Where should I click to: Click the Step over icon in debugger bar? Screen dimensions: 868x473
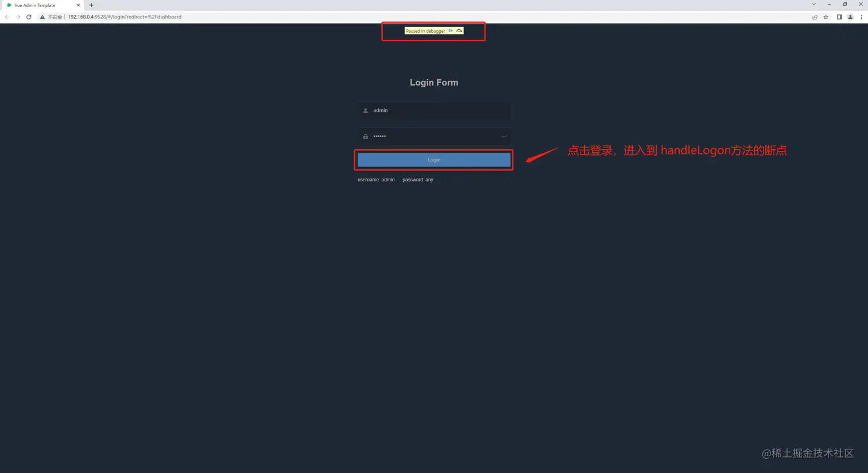click(459, 31)
